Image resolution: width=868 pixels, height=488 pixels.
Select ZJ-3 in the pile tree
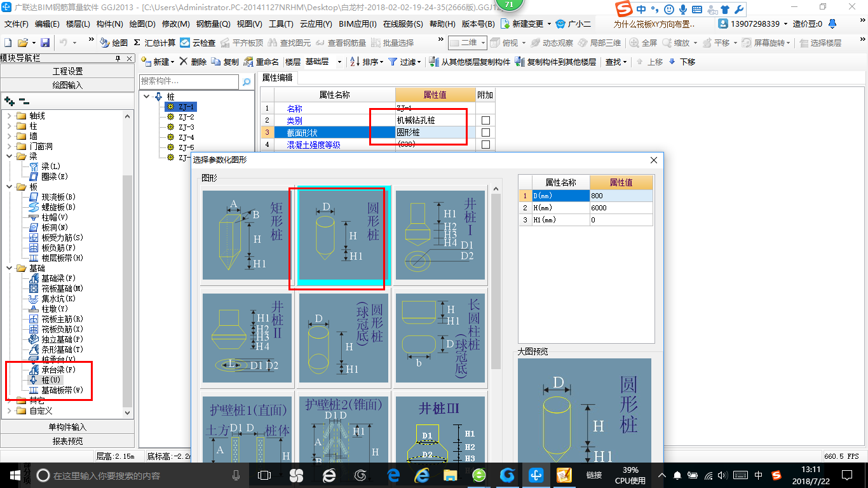186,127
